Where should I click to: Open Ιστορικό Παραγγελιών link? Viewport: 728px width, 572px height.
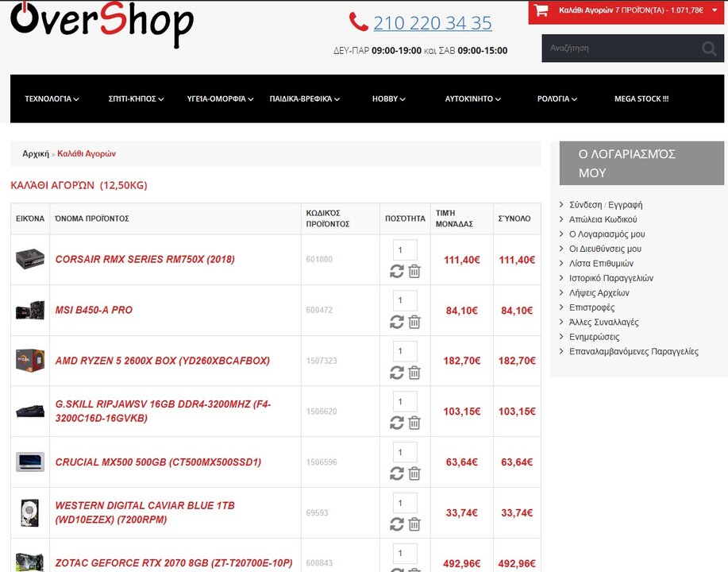611,278
